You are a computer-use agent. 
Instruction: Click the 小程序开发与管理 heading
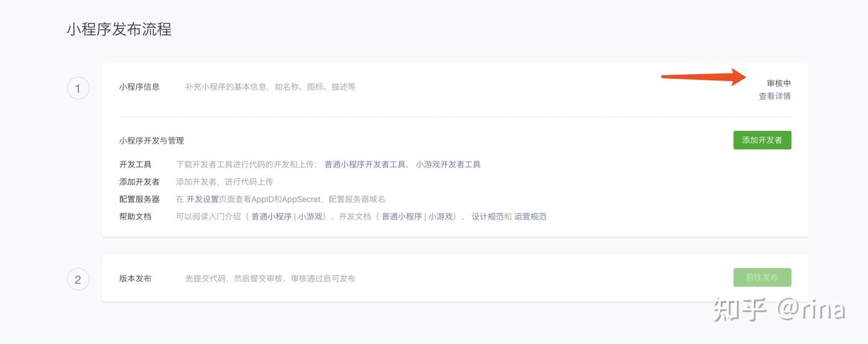click(151, 141)
